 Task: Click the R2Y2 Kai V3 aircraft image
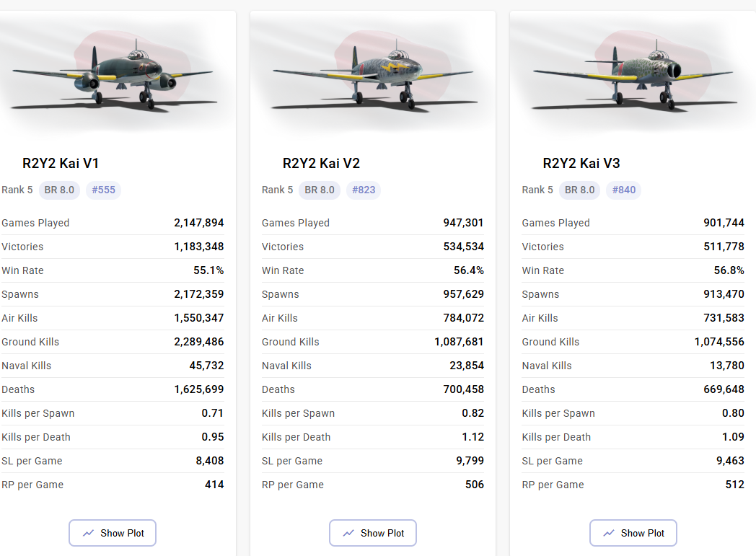[633, 74]
